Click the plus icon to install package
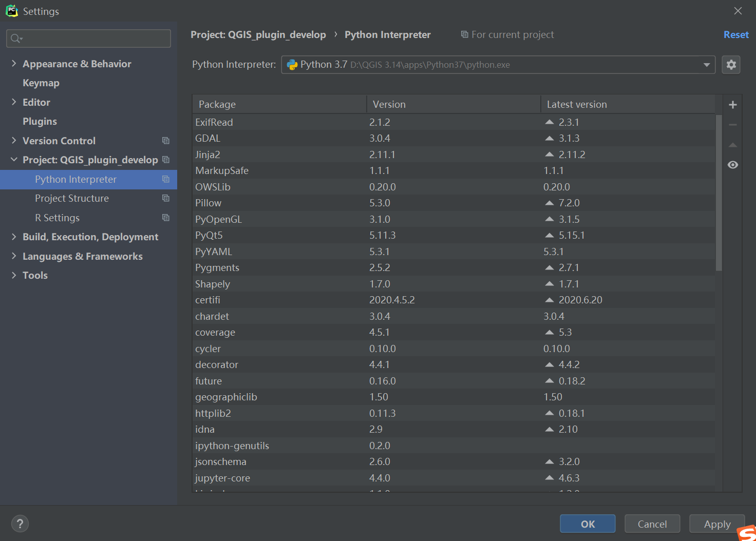 (733, 105)
